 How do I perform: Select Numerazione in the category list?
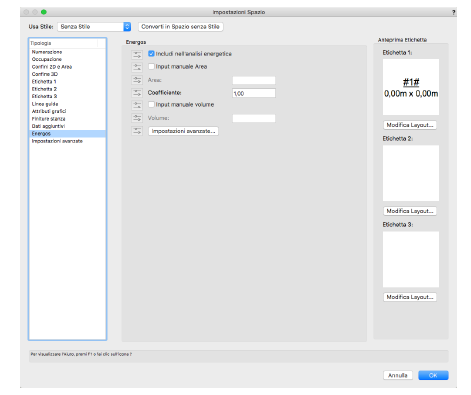pos(67,52)
